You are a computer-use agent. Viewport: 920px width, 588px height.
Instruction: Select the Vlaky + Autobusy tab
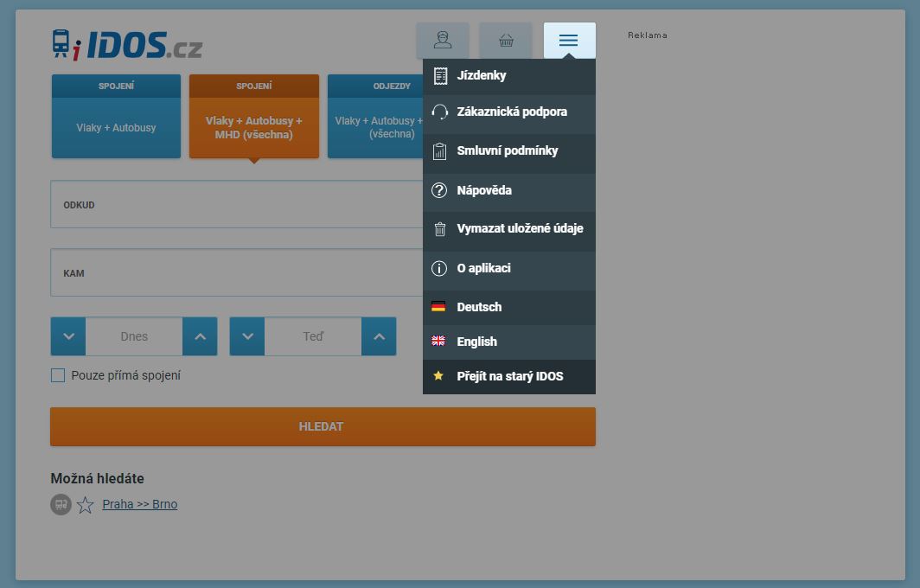[116, 117]
